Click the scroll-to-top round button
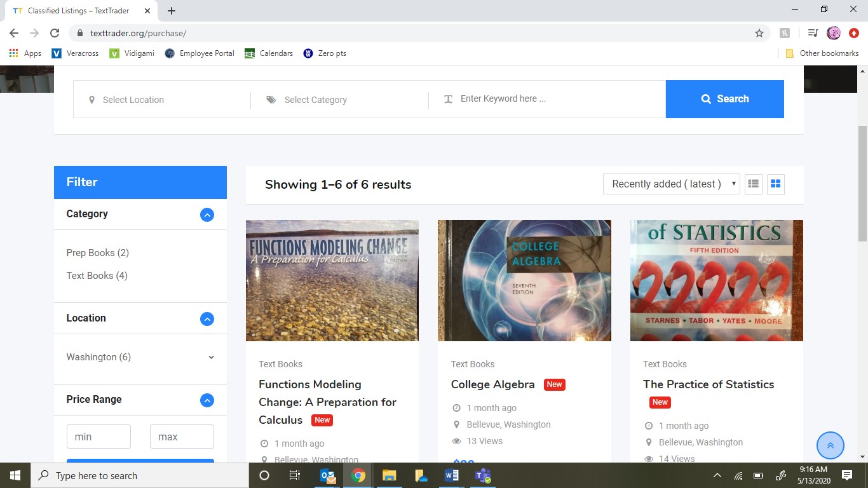Viewport: 868px width, 488px height. 830,445
